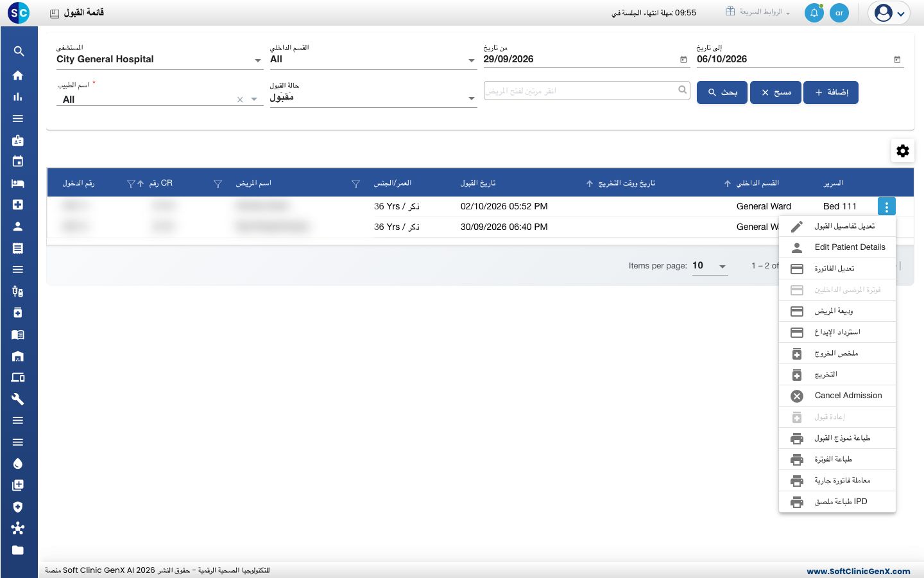
Task: Click the 'بحث' search button
Action: pyautogui.click(x=722, y=92)
